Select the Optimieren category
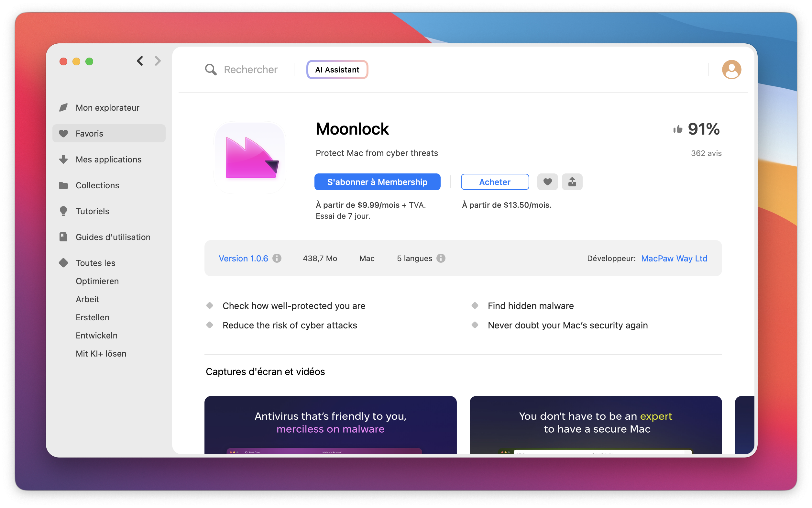 pyautogui.click(x=97, y=281)
